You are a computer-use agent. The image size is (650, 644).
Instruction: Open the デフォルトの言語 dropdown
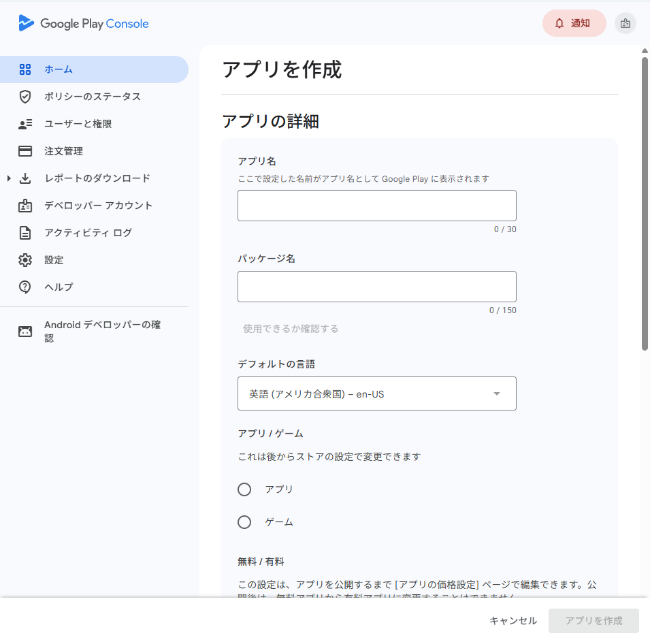(x=377, y=393)
